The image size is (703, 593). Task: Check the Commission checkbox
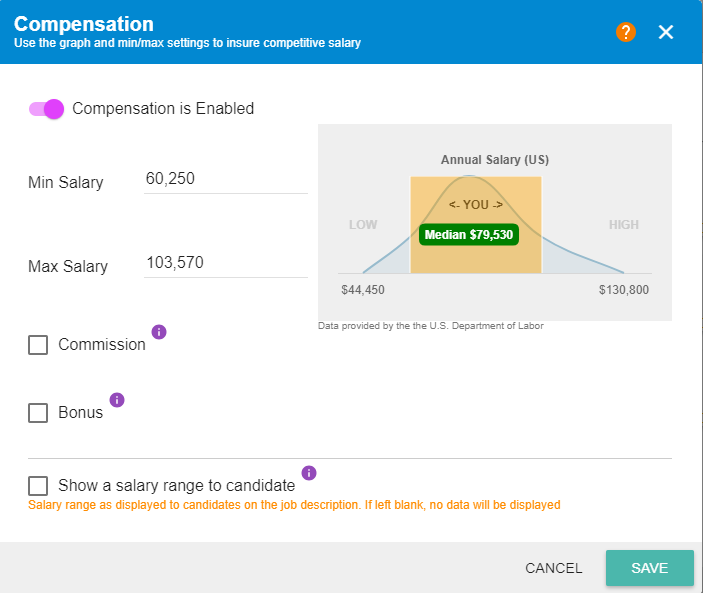38,345
